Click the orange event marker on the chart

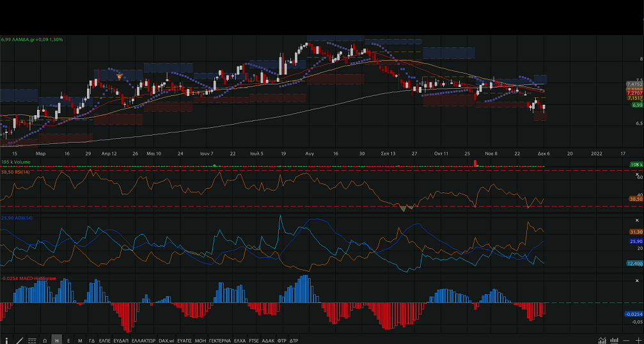pos(120,77)
